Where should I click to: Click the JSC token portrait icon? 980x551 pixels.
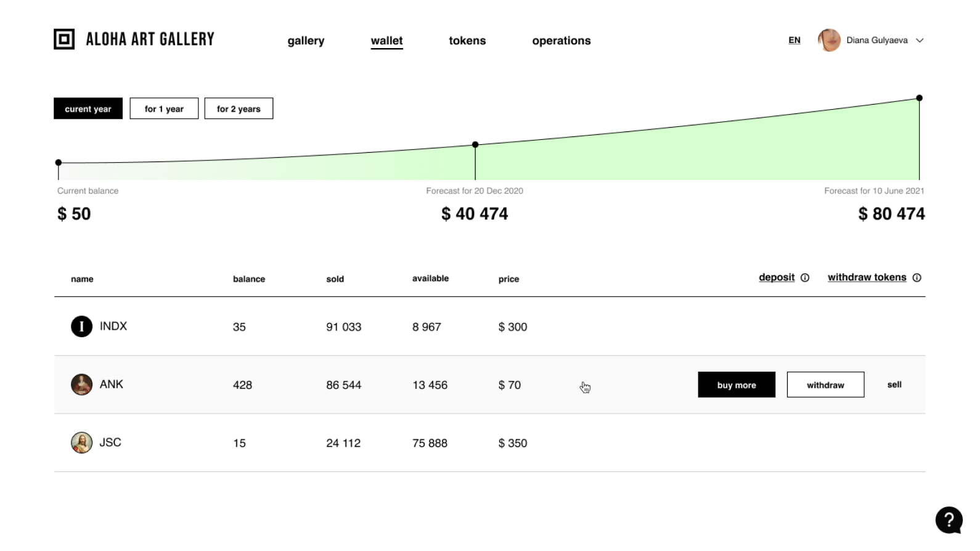(81, 443)
